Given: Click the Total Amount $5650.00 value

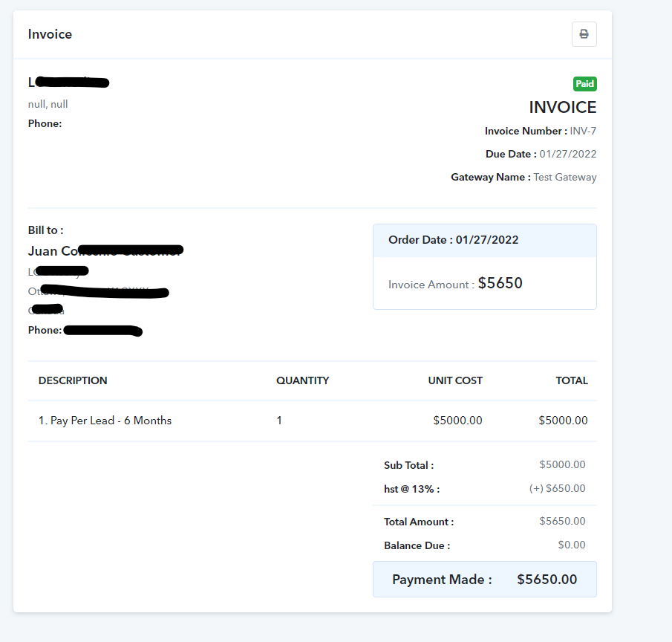Looking at the screenshot, I should coord(562,521).
